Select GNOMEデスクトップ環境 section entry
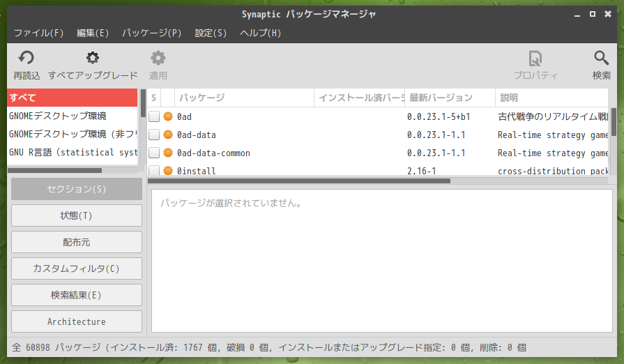 (x=72, y=116)
